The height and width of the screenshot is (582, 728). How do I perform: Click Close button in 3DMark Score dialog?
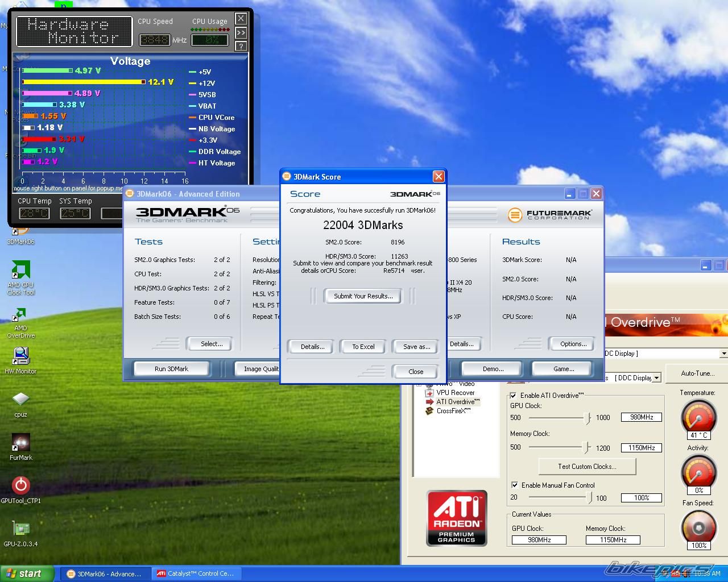(x=416, y=372)
